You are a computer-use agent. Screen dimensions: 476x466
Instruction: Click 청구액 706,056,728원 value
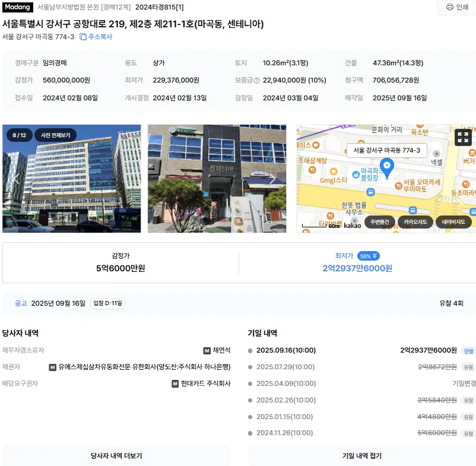click(395, 80)
